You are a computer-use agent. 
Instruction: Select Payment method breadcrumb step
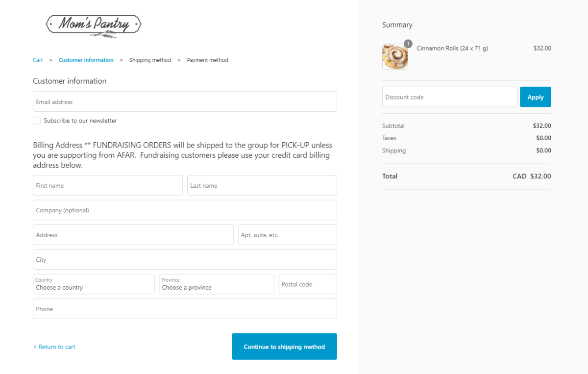pyautogui.click(x=207, y=60)
